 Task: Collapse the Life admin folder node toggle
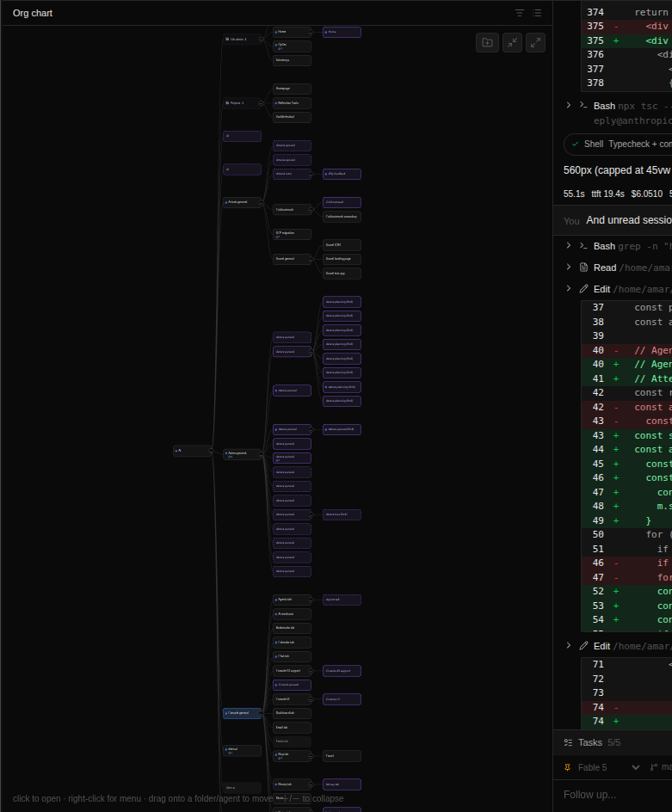(x=261, y=40)
